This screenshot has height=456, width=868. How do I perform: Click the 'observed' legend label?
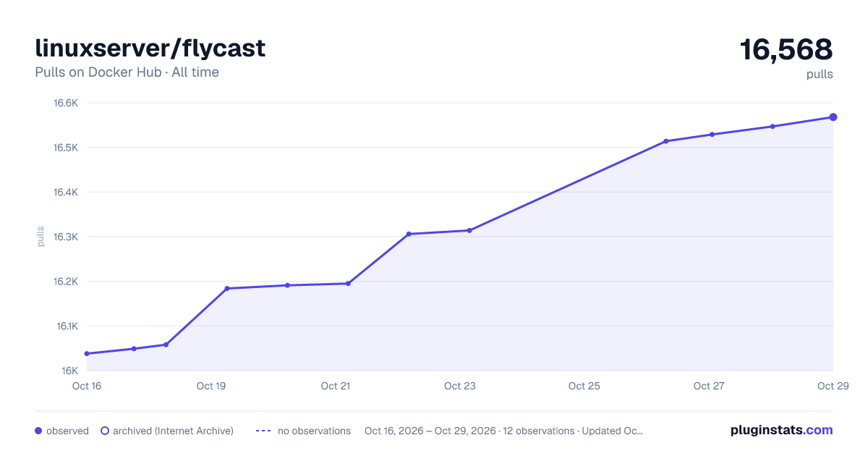click(x=67, y=431)
